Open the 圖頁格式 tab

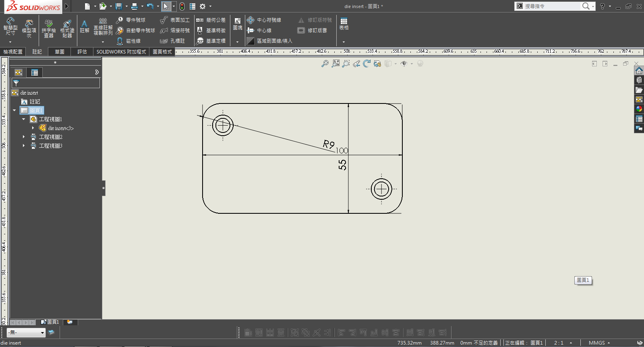[x=162, y=52]
